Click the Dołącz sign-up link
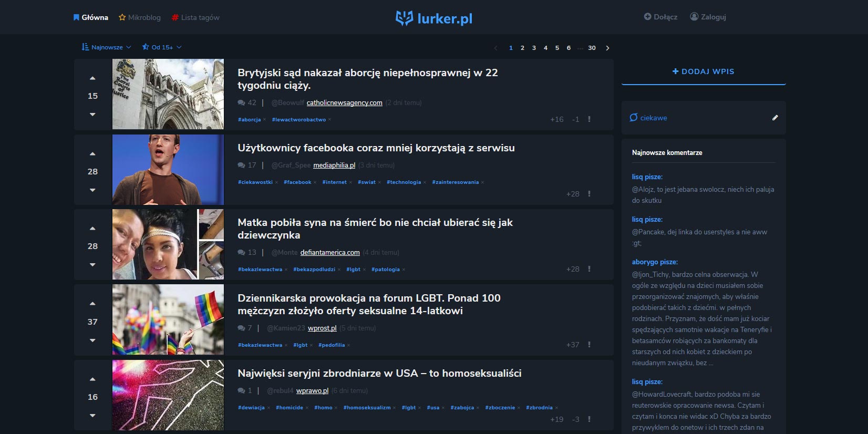 tap(660, 17)
